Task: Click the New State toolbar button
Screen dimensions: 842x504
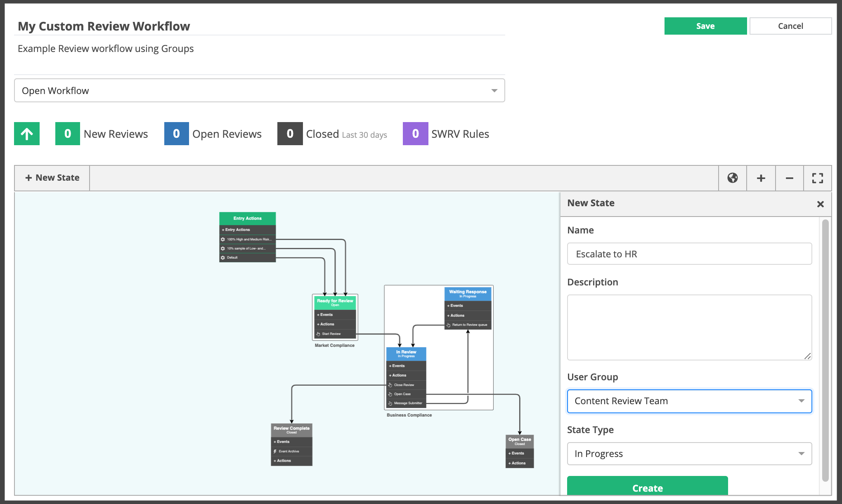Action: point(52,178)
